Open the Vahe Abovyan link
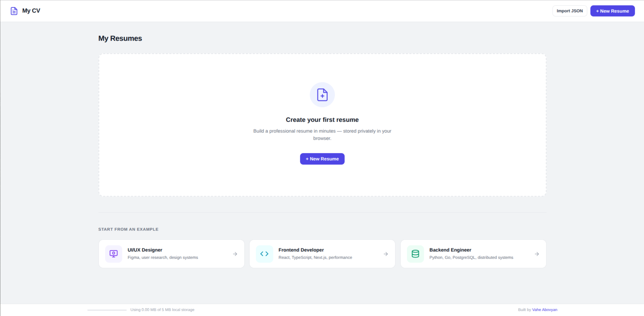Image resolution: width=644 pixels, height=316 pixels. [x=545, y=310]
